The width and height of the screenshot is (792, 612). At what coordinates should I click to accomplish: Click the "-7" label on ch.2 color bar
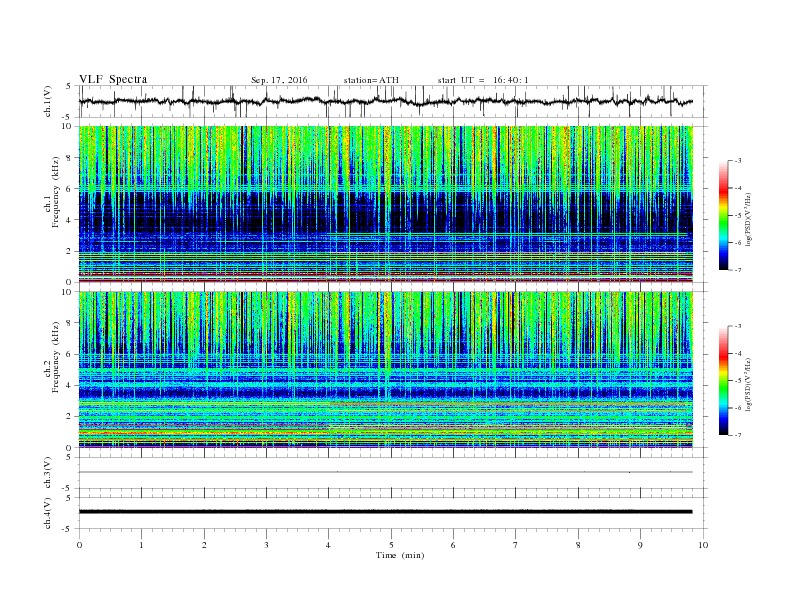click(x=738, y=435)
